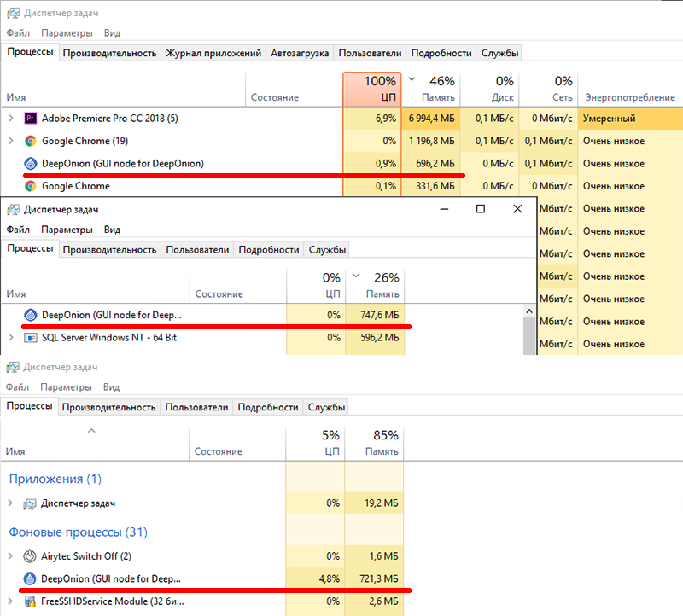Open Подробности tab in the 85% Память window
Image resolution: width=683 pixels, height=616 pixels.
268,408
